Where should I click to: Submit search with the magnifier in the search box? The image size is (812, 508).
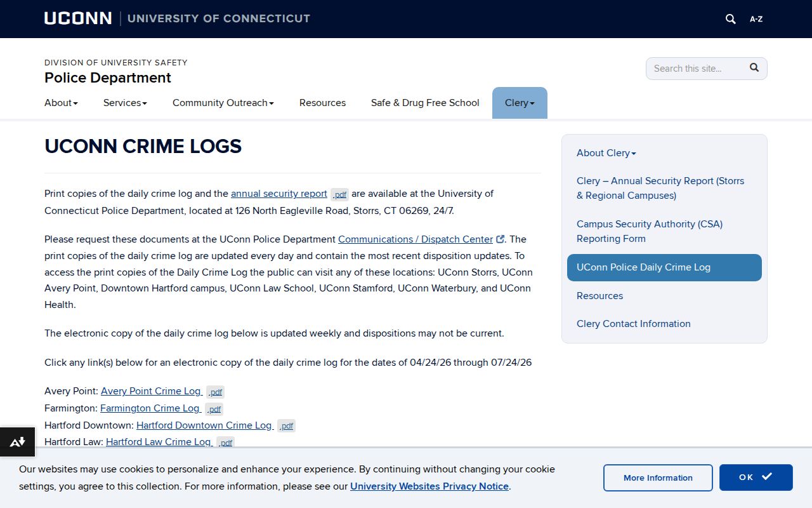[x=754, y=68]
